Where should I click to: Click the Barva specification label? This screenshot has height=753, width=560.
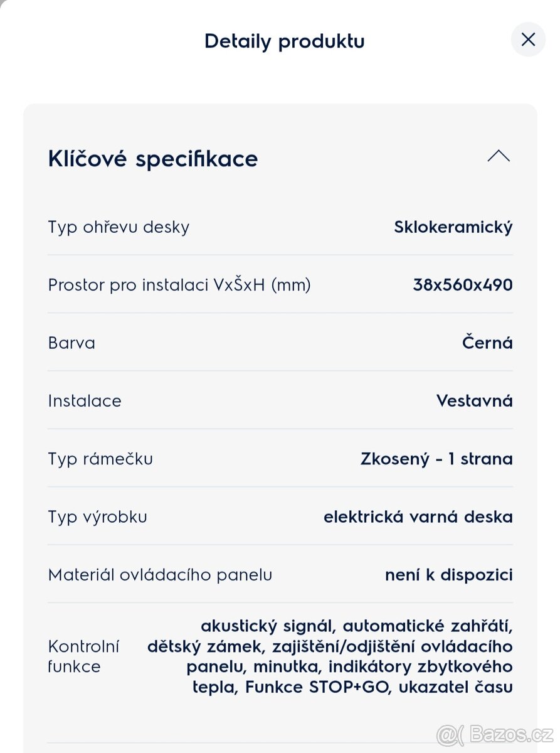pos(71,343)
